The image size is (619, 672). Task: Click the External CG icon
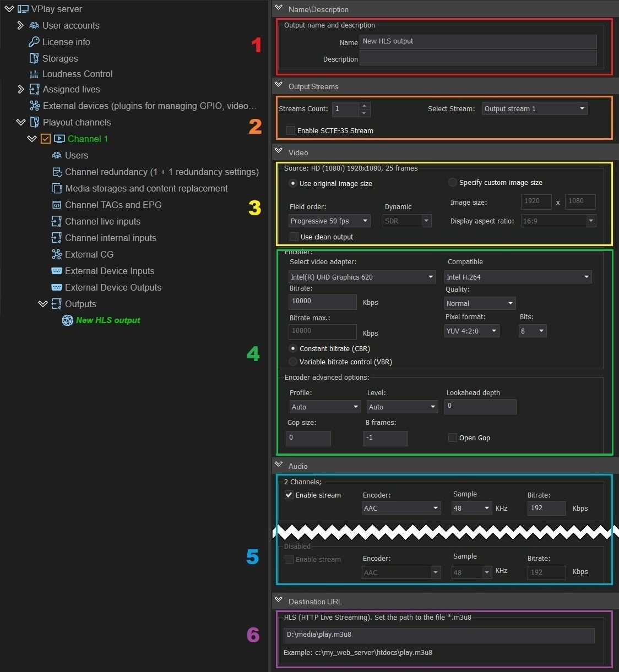[x=56, y=254]
